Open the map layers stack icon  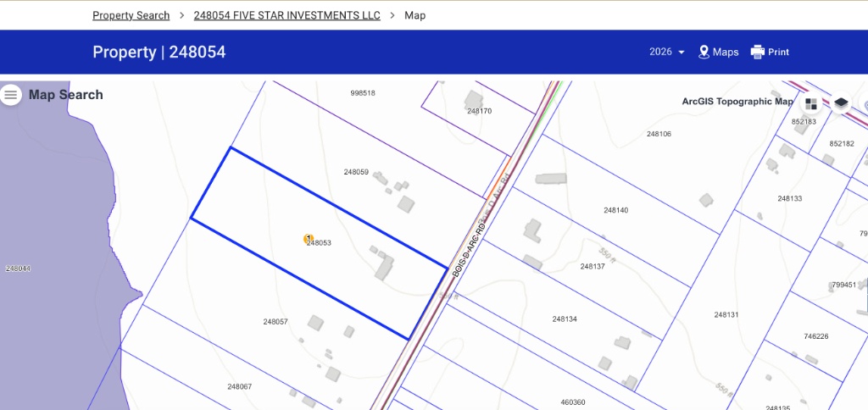[x=841, y=102]
